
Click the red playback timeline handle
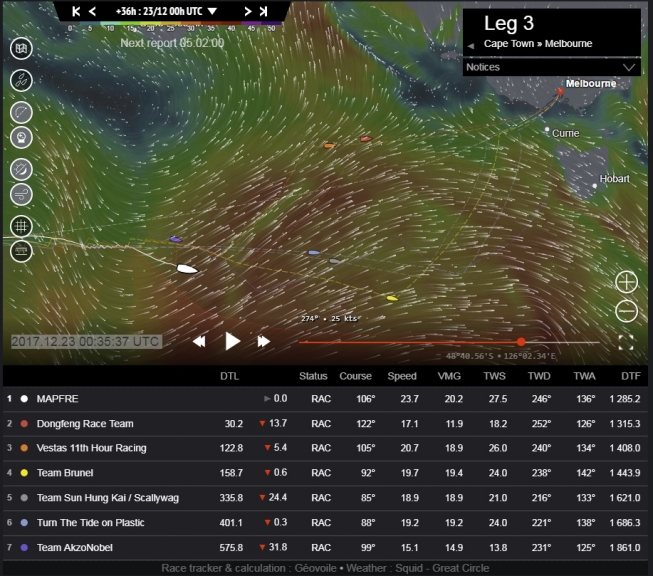tap(521, 342)
